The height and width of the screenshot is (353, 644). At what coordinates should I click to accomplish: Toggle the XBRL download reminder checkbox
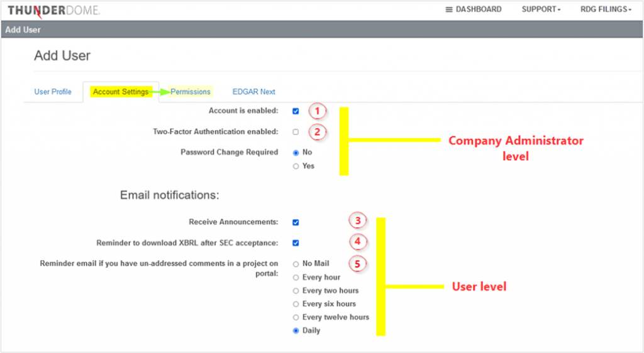click(x=296, y=243)
